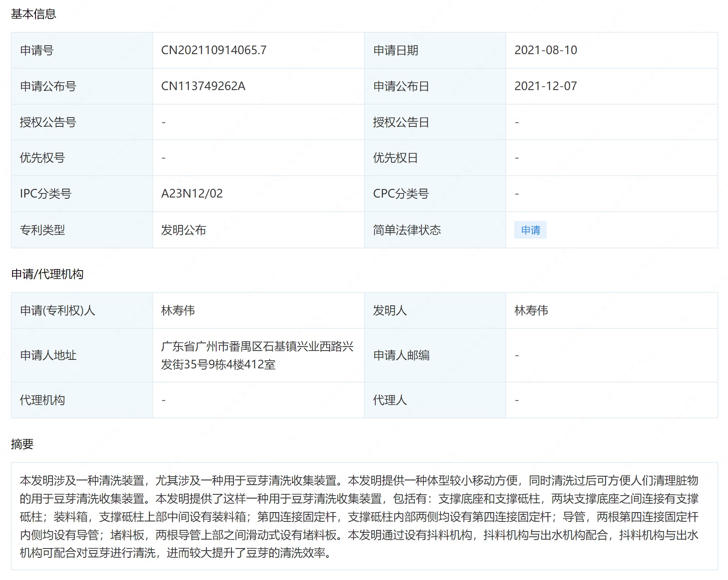Click applicant name 林寿伟 beside 申请(专利权)人
The image size is (728, 580).
[x=178, y=310]
